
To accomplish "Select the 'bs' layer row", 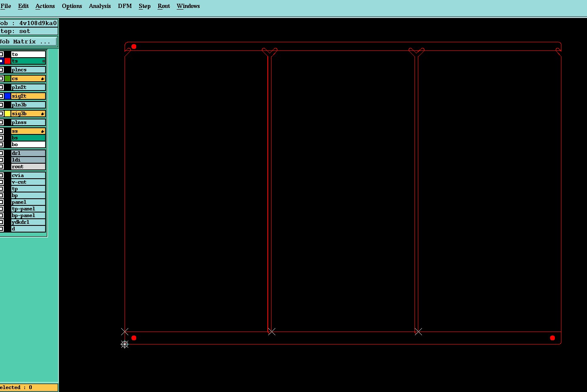I will [x=28, y=138].
